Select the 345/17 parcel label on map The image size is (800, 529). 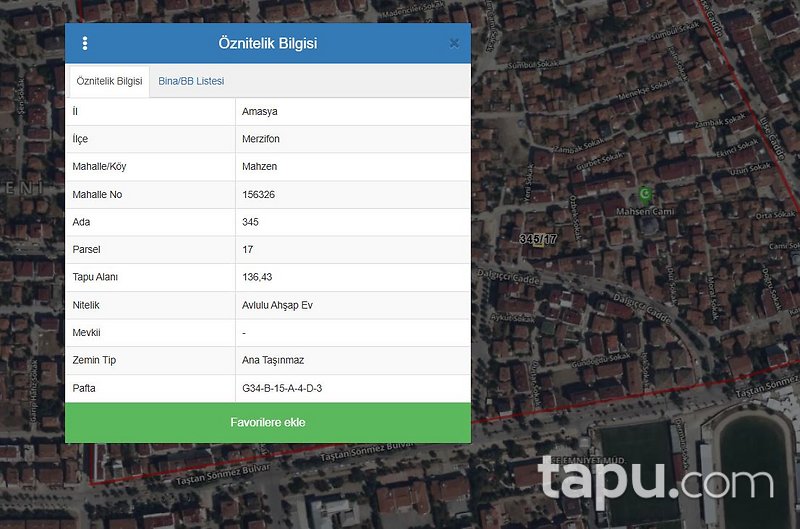(x=538, y=239)
